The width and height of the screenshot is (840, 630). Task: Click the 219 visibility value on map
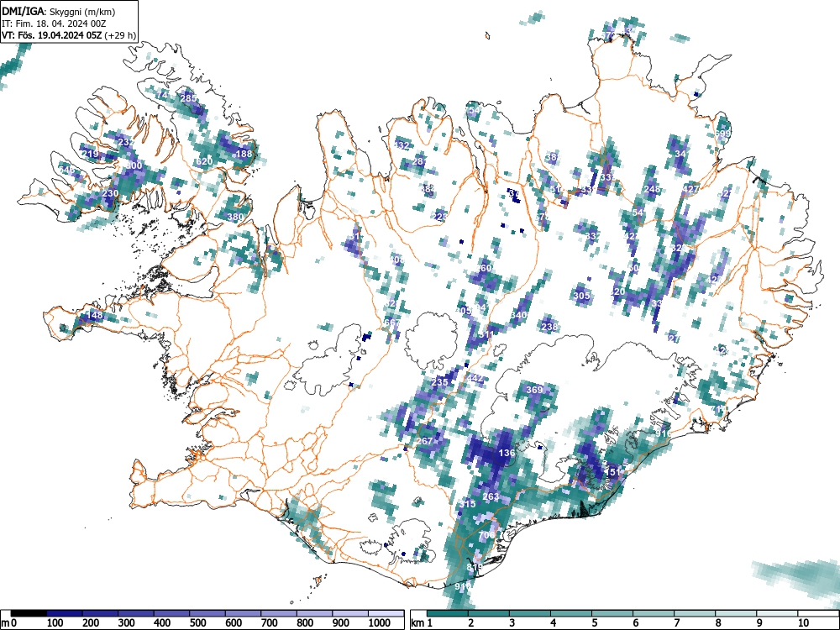(90, 154)
